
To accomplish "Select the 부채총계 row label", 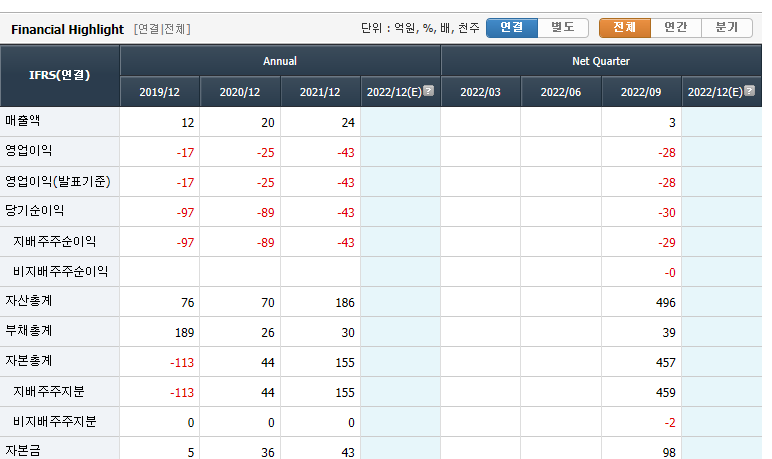I will coord(29,331).
